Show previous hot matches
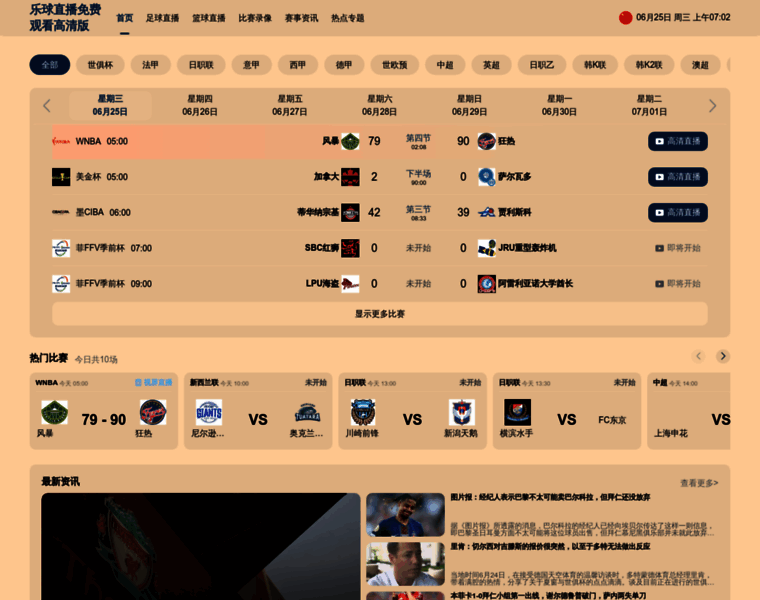The width and height of the screenshot is (760, 600). [x=698, y=356]
